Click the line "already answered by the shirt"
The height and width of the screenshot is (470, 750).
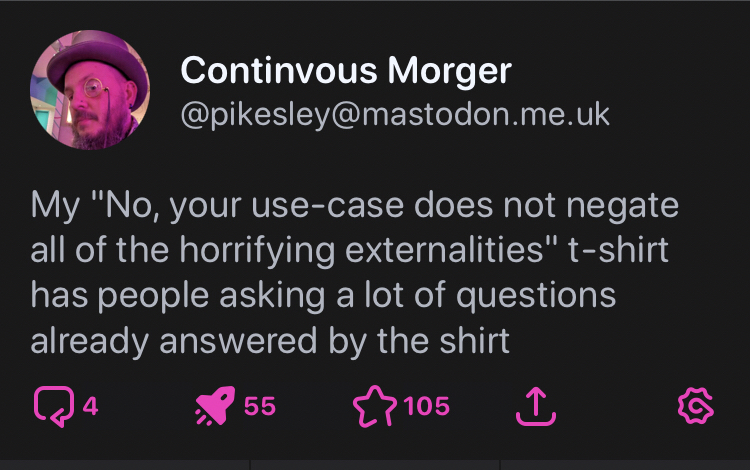coord(270,341)
